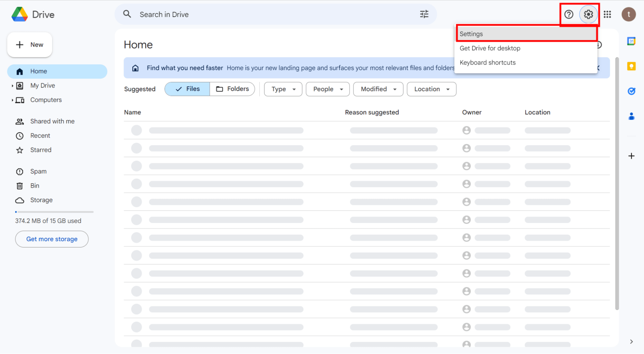Click Get more storage button
The image size is (644, 354).
coord(52,239)
